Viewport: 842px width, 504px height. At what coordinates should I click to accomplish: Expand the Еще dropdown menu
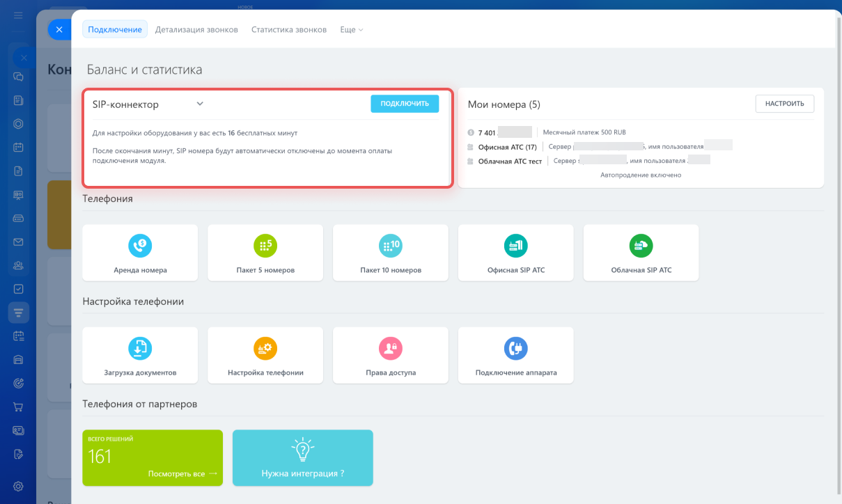[352, 30]
